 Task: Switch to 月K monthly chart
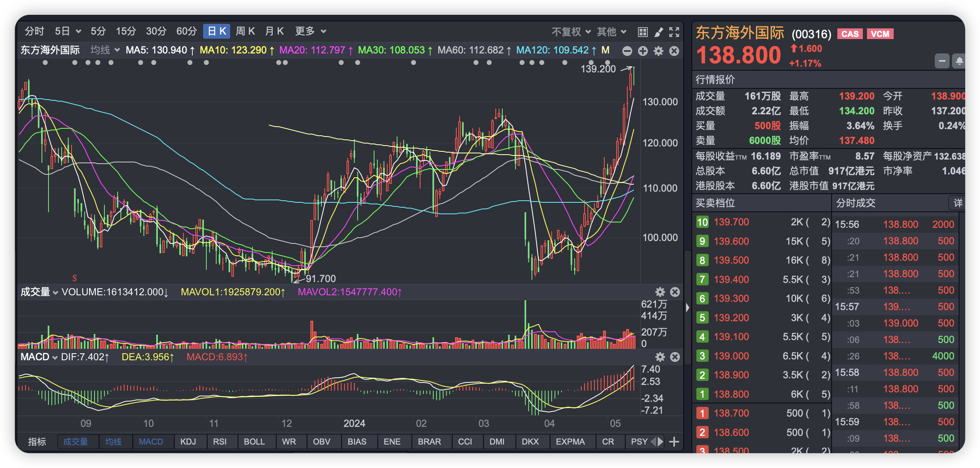click(x=275, y=31)
